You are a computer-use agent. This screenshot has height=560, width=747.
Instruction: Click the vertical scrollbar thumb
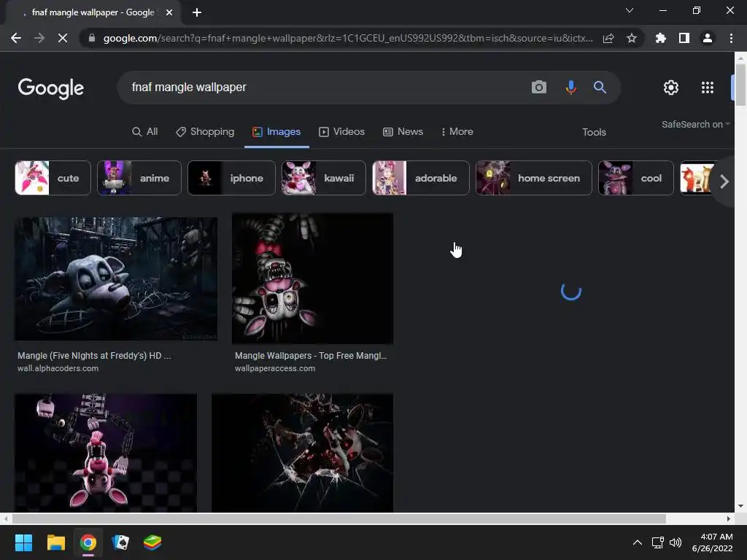click(740, 85)
